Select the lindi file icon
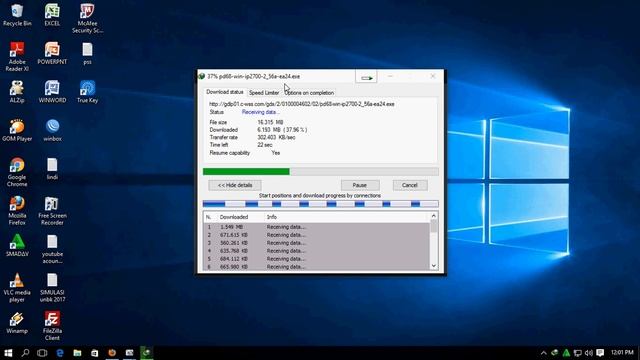This screenshot has height=360, width=640. pyautogui.click(x=52, y=169)
